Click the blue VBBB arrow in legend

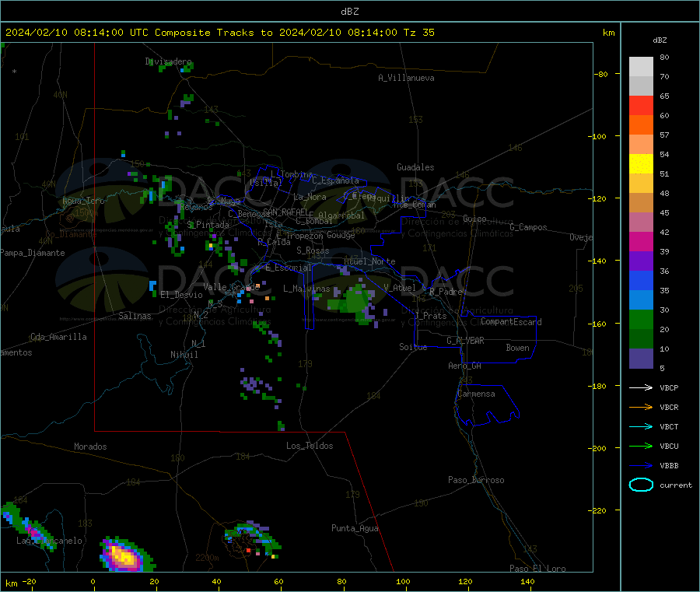(x=641, y=466)
